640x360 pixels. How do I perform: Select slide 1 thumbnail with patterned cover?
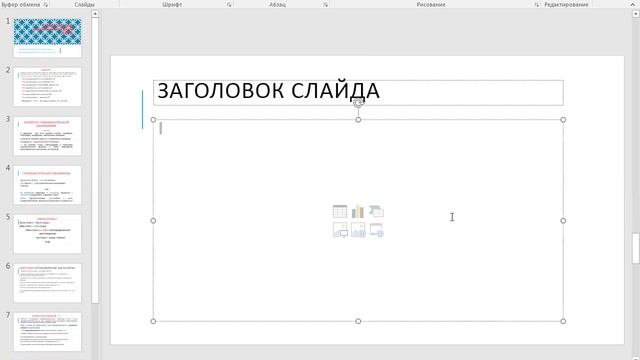47,38
